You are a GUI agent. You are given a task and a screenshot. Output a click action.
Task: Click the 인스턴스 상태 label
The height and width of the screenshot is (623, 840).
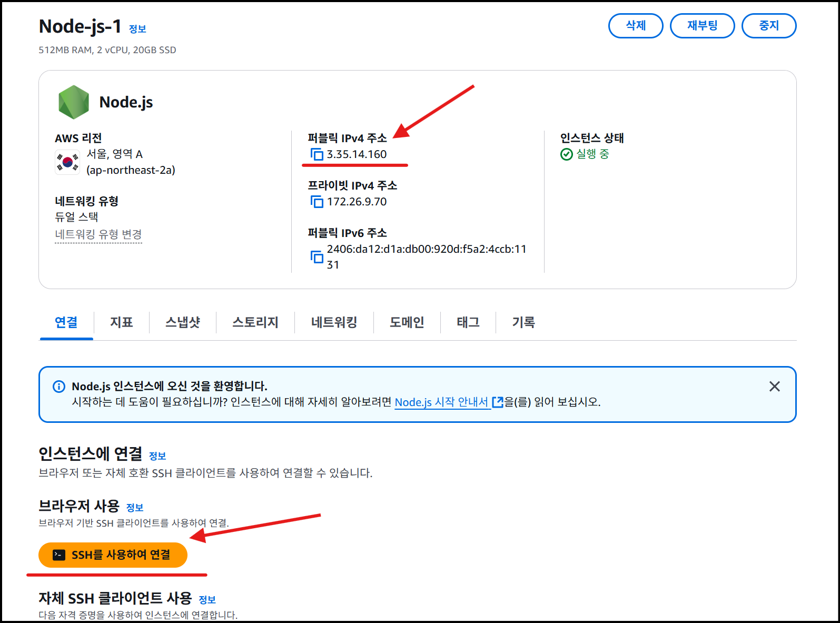[592, 138]
